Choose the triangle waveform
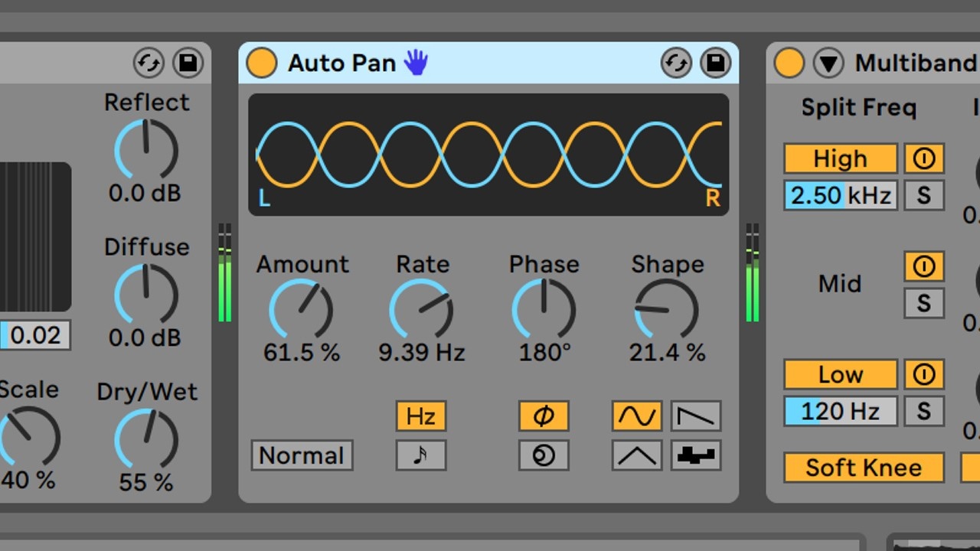980x551 pixels. coord(637,455)
